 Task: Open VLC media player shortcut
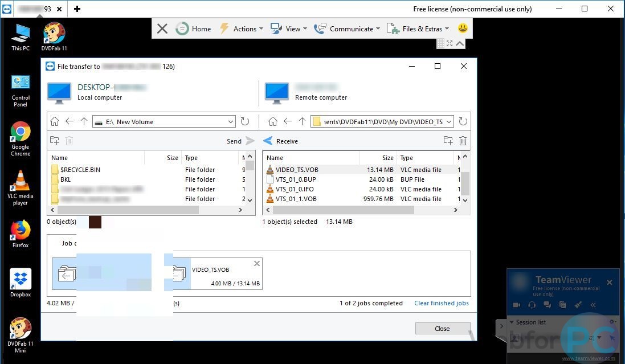(21, 188)
